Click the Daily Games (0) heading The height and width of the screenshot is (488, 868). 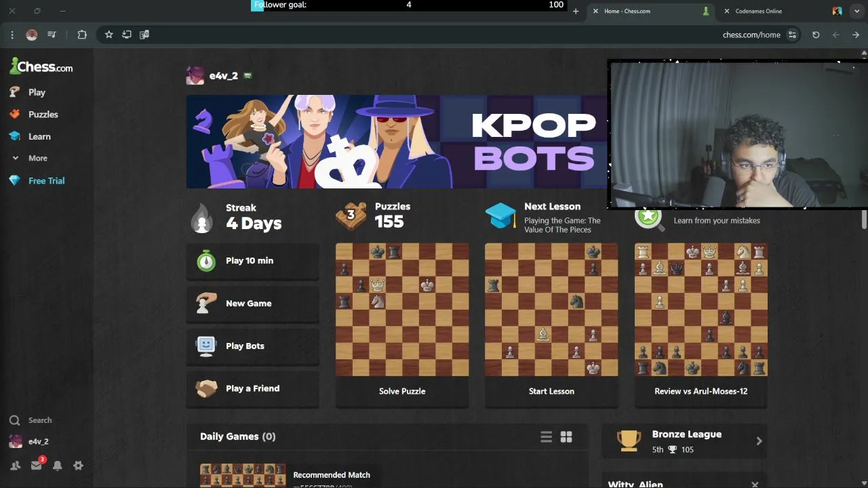pos(237,436)
